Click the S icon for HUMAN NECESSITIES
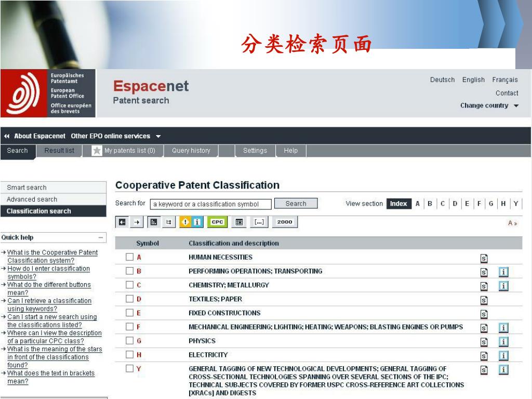The image size is (532, 399). click(x=484, y=259)
